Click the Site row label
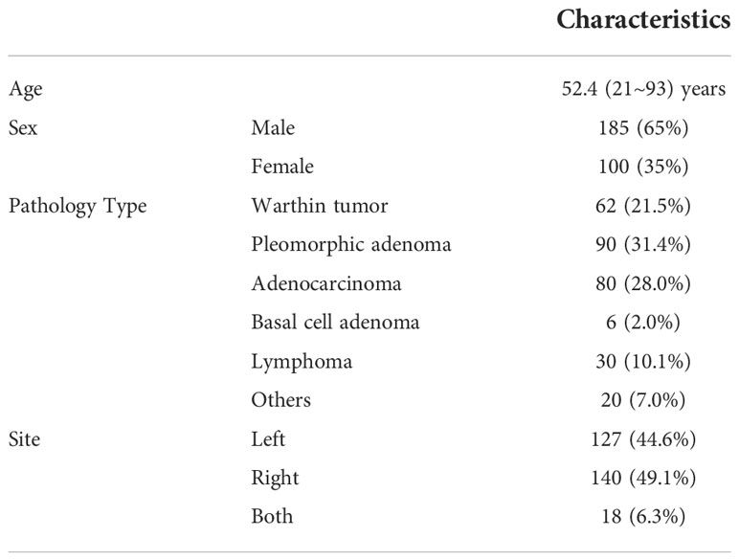Screen dimensions: 739x560 (24, 439)
